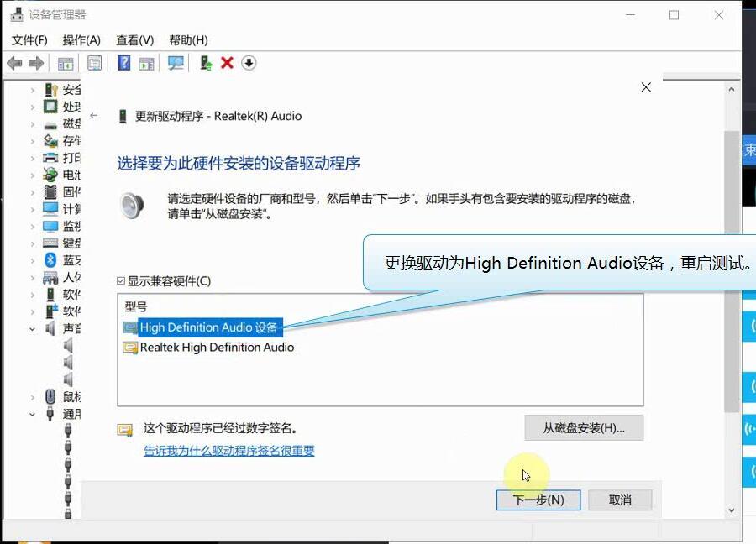Click the vertical scrollbar's up arrow
Screen dimensions: 756x544
[x=732, y=89]
